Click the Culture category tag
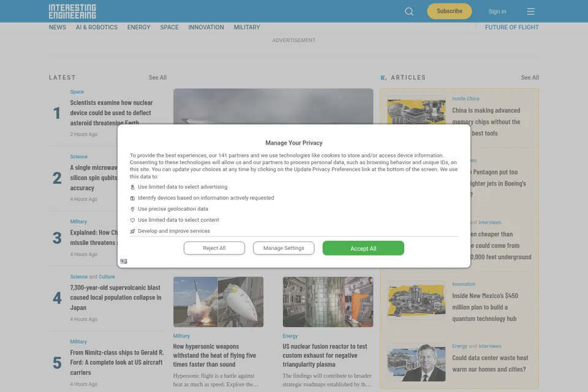Image resolution: width=588 pixels, height=392 pixels. 107,277
